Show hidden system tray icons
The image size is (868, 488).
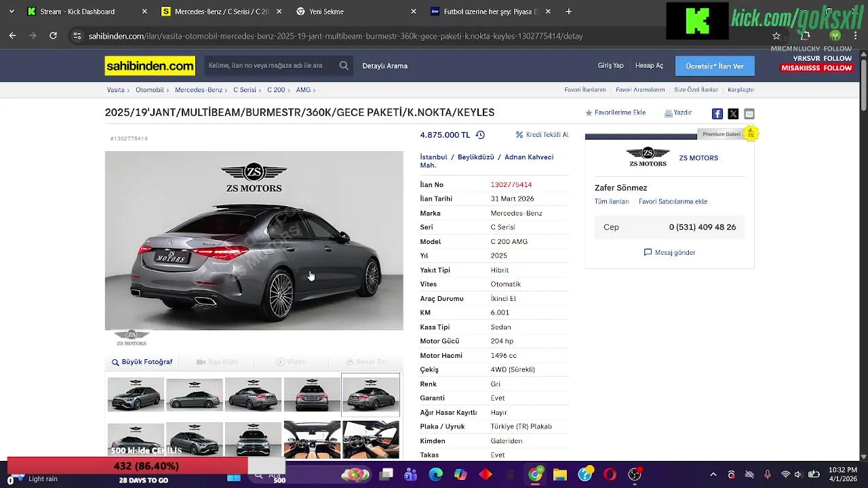(713, 475)
